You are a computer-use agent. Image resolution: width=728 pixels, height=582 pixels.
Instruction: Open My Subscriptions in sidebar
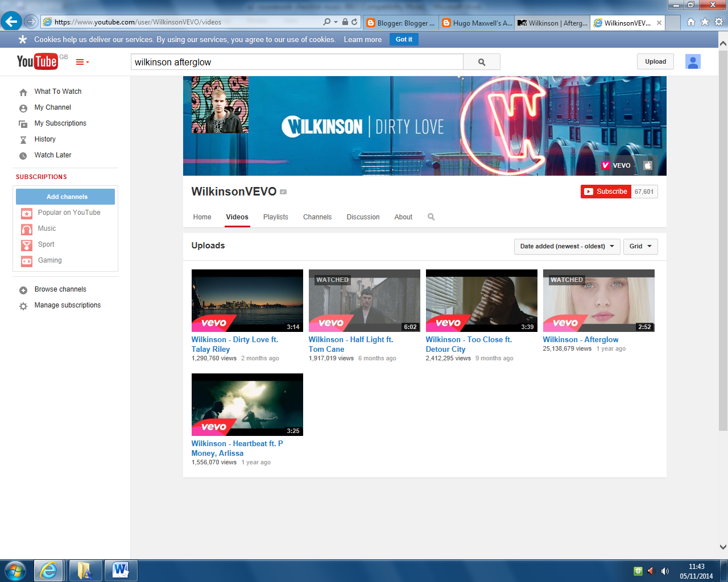[60, 123]
